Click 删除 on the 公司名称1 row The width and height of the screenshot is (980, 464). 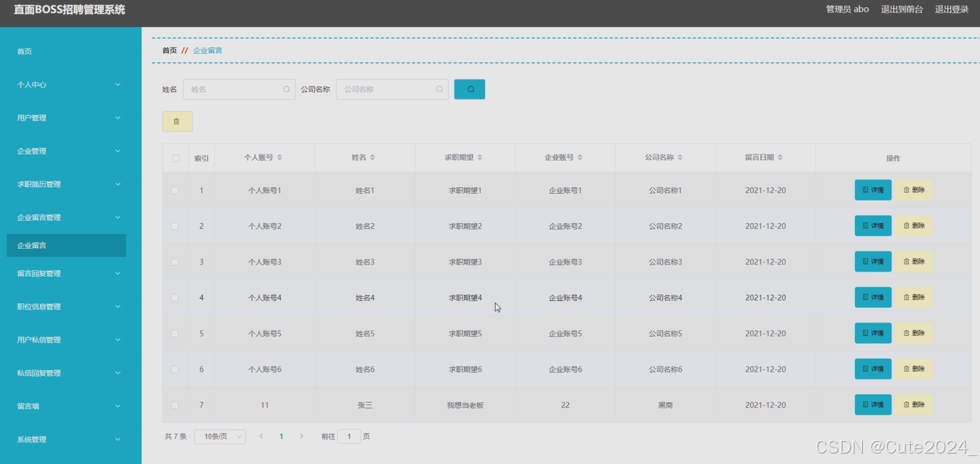[x=914, y=190]
